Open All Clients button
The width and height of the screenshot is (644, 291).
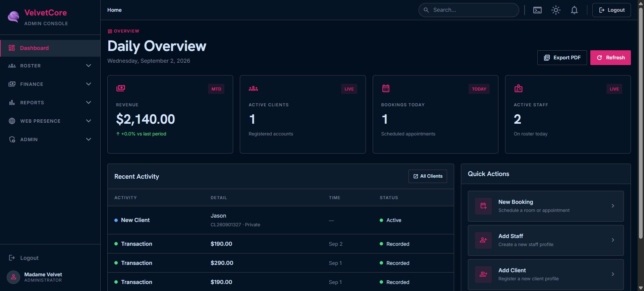tap(428, 176)
